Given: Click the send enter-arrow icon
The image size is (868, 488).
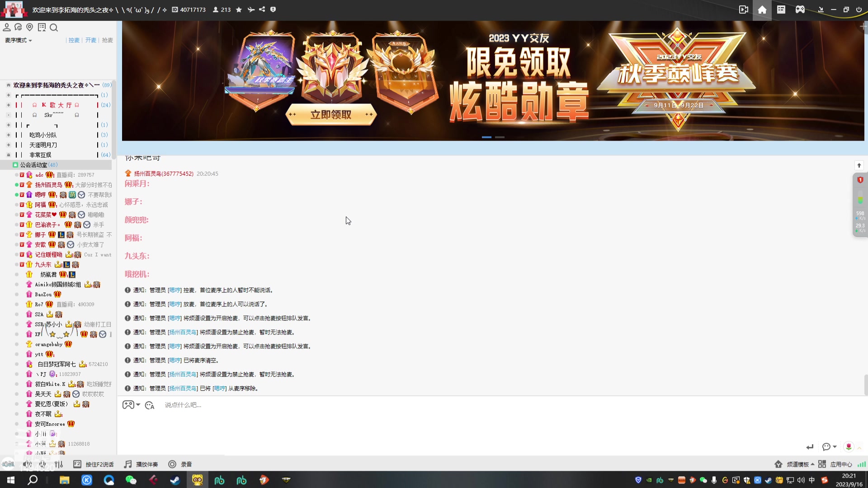Looking at the screenshot, I should tap(810, 447).
